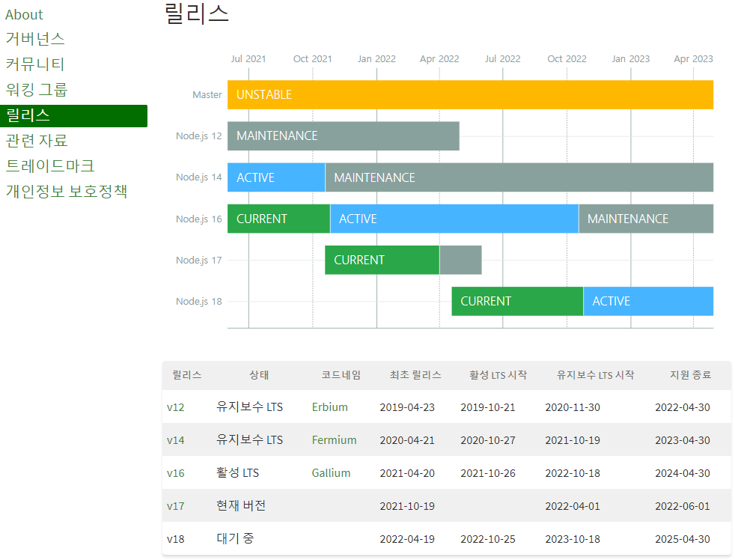Click the Jul 2021 axis label
Image resolution: width=735 pixels, height=560 pixels.
click(x=248, y=58)
